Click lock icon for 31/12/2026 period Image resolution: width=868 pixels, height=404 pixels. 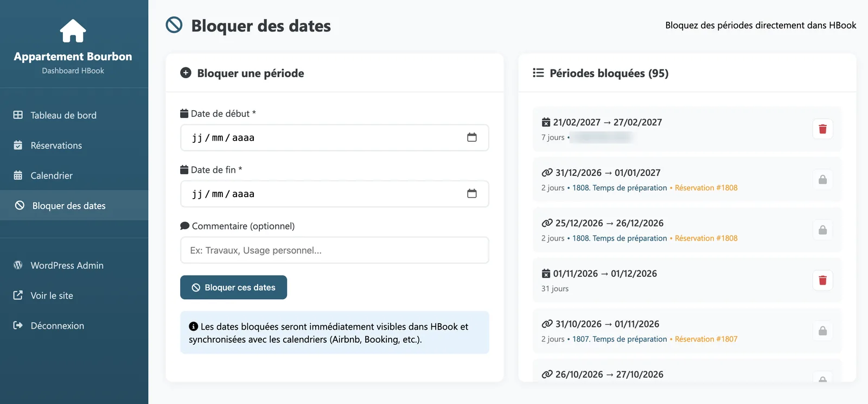point(822,179)
